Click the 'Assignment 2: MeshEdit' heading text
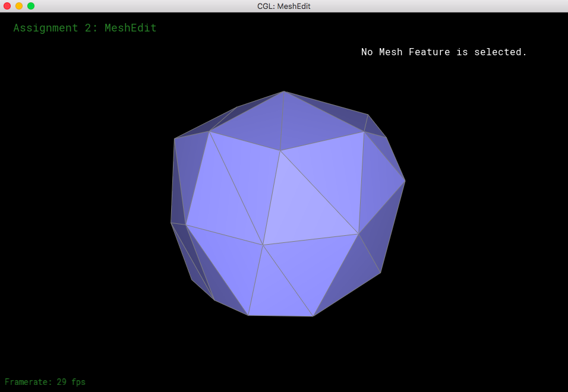 [85, 28]
